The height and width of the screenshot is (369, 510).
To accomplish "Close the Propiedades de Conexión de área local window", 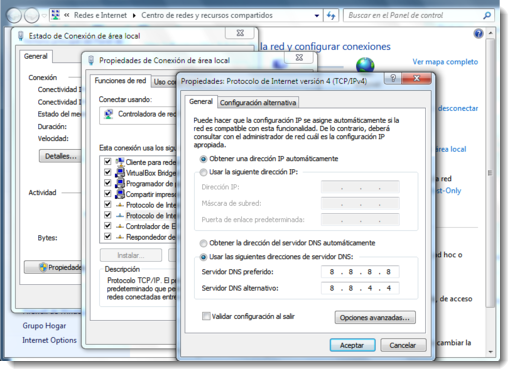I will click(299, 58).
